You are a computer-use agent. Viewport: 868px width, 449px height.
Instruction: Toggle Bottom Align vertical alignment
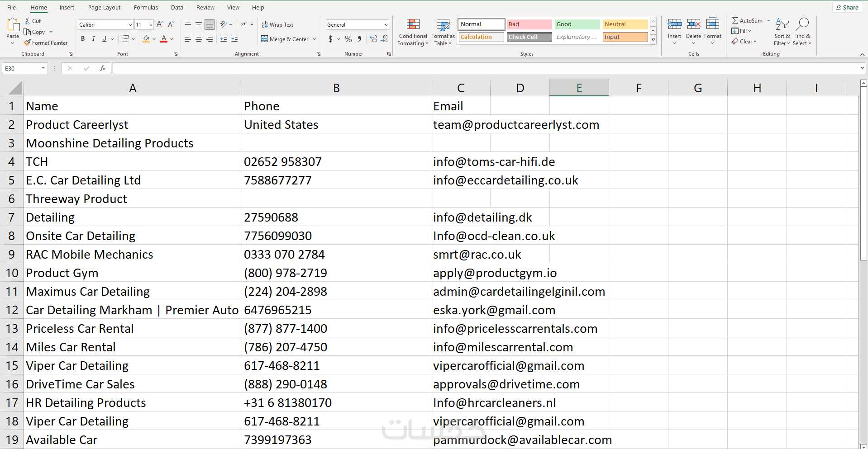(210, 24)
